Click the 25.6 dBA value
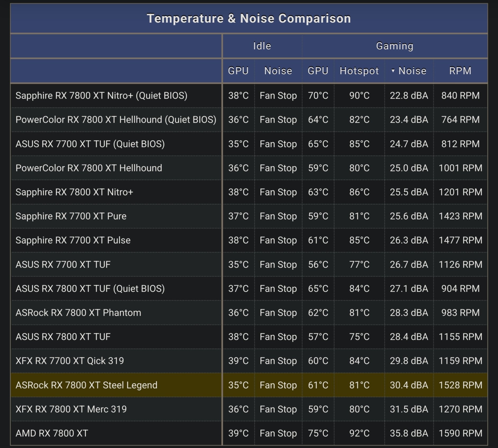498x448 pixels. (409, 216)
